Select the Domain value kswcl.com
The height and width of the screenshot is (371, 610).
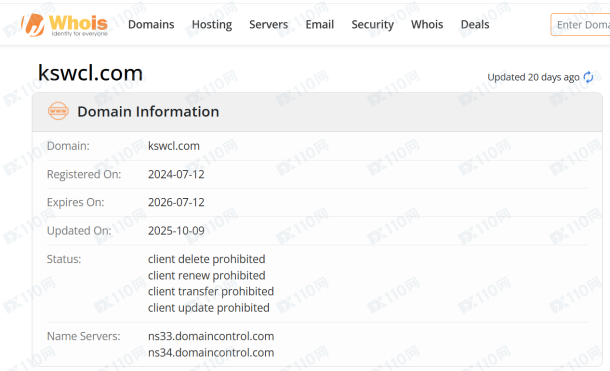tap(174, 146)
